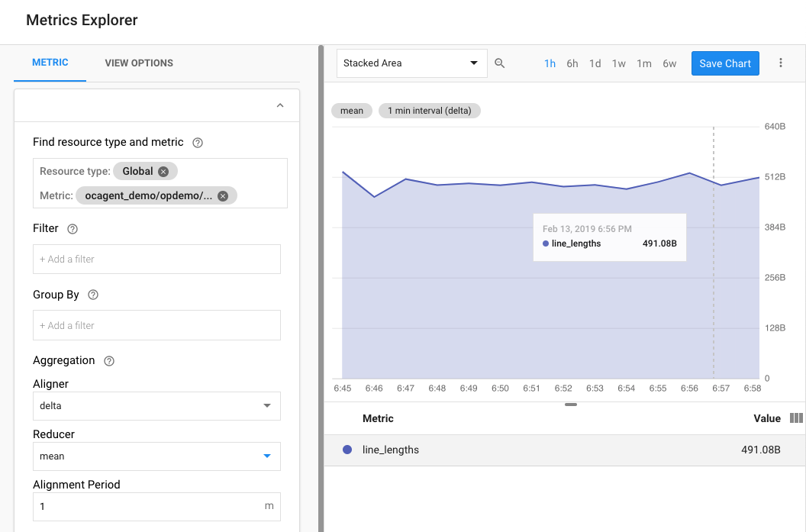Open the Stacked Area chart type dropdown
Image resolution: width=806 pixels, height=532 pixels.
(x=411, y=63)
